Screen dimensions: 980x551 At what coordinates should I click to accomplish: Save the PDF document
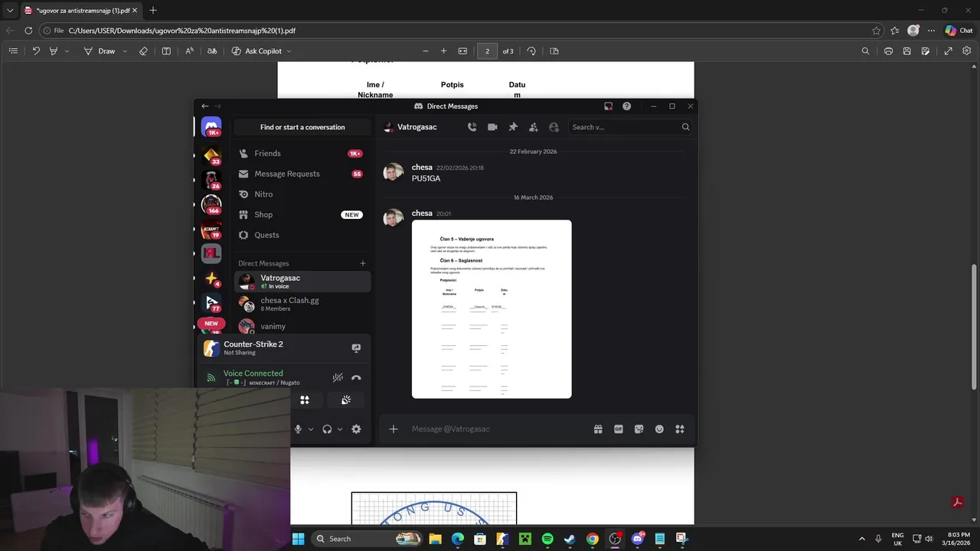(906, 51)
